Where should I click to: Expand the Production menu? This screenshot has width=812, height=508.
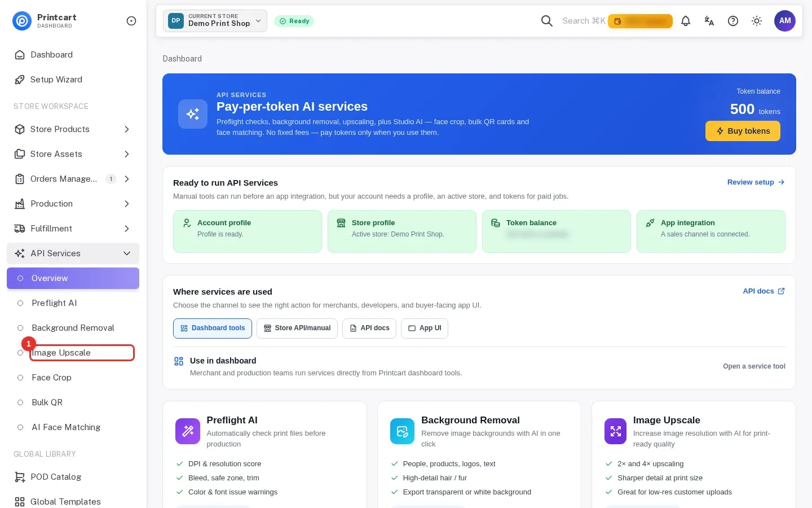(73, 204)
